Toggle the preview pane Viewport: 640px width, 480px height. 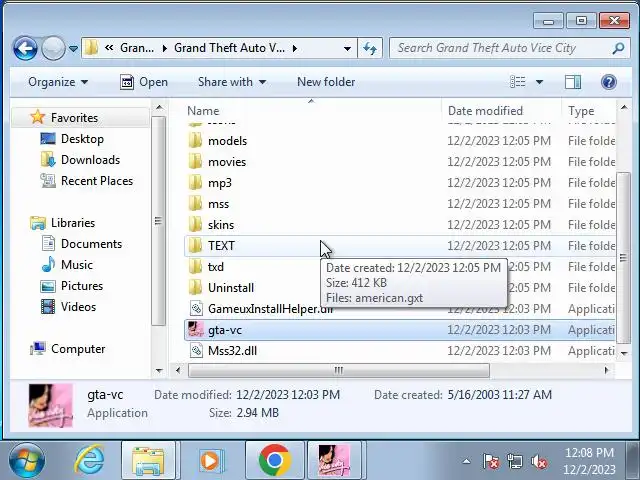pyautogui.click(x=573, y=82)
